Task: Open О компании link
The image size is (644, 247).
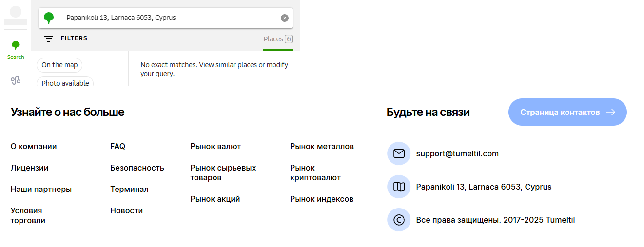Action: [34, 146]
